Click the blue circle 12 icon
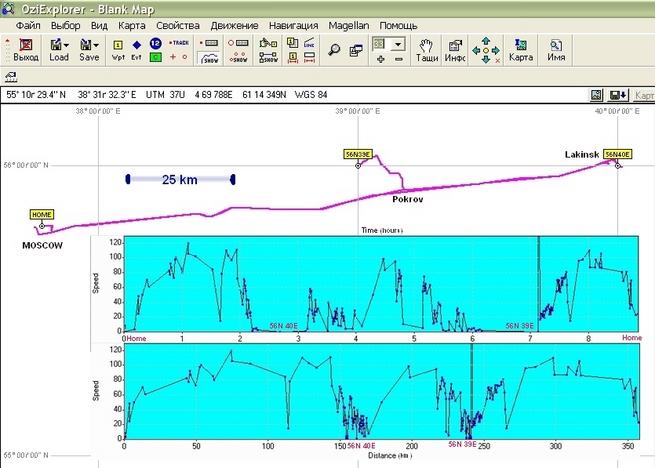Viewport: 655px width, 468px height. [x=155, y=43]
